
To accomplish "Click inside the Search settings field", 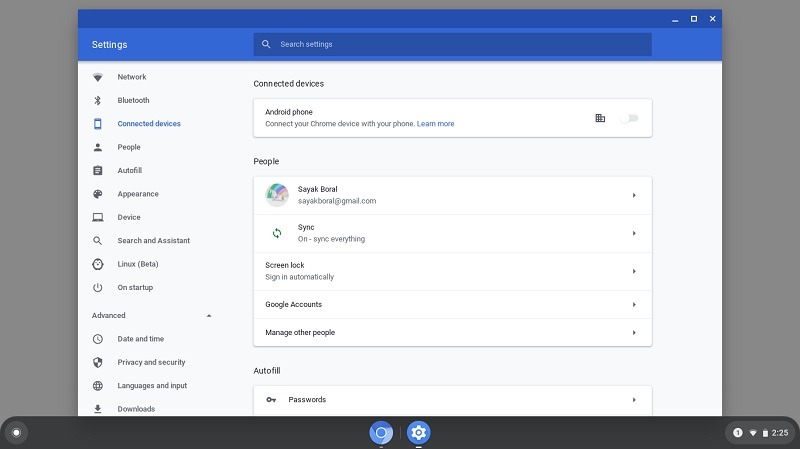I will (453, 44).
